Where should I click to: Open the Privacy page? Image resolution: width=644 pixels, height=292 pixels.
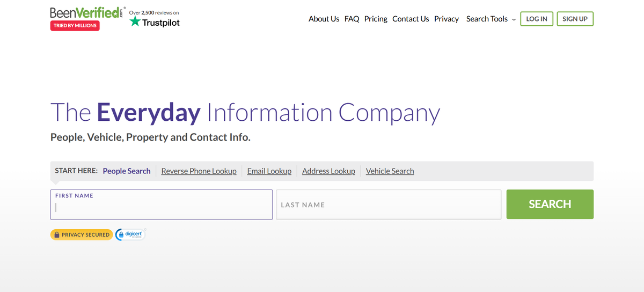(447, 19)
